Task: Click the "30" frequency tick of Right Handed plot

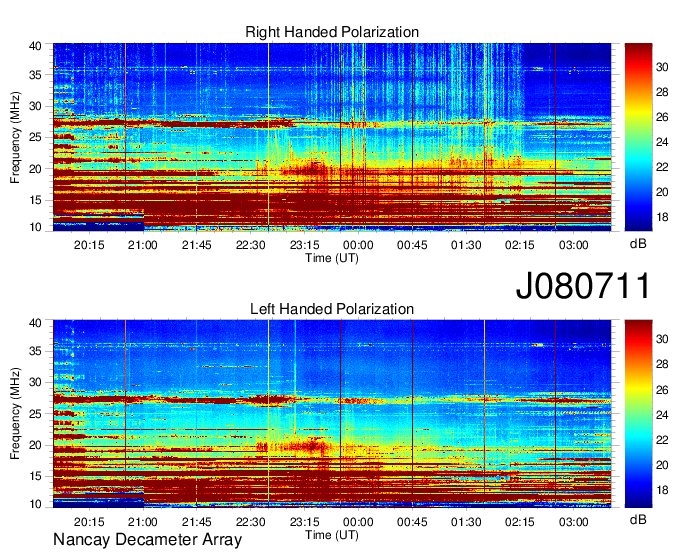Action: (x=35, y=106)
